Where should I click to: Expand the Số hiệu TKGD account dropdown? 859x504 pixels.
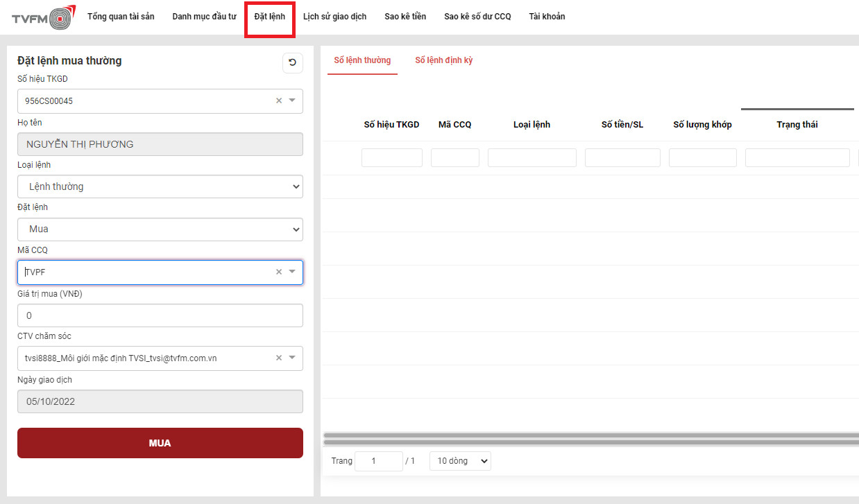[292, 101]
